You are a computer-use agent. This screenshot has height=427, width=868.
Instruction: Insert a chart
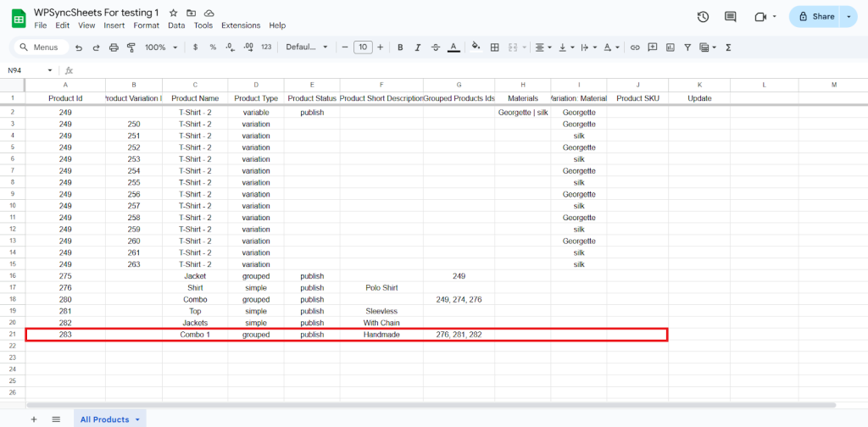pos(670,47)
